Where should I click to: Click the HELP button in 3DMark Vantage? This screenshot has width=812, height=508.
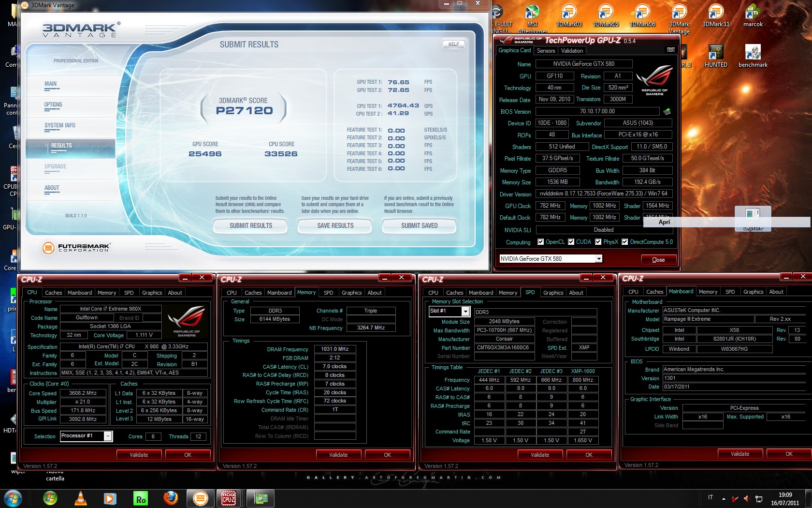pyautogui.click(x=453, y=44)
